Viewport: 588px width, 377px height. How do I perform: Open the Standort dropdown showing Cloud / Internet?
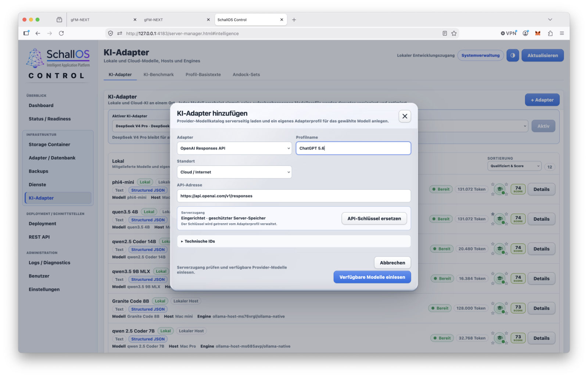(x=234, y=172)
